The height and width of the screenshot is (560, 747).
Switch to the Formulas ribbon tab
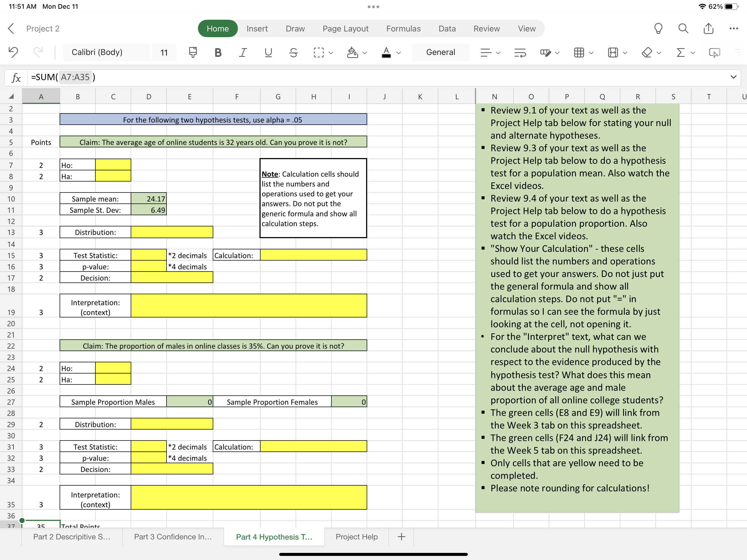[x=403, y=29]
